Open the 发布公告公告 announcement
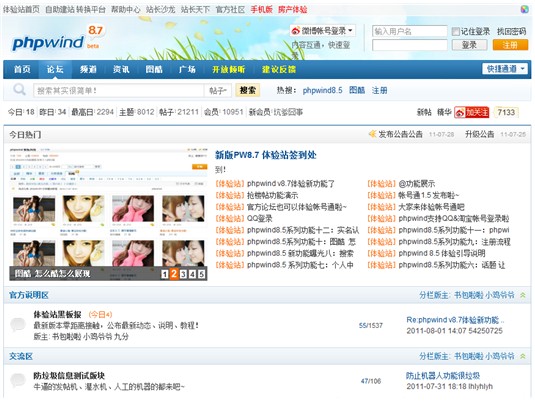Image resolution: width=535 pixels, height=402 pixels. pos(400,134)
